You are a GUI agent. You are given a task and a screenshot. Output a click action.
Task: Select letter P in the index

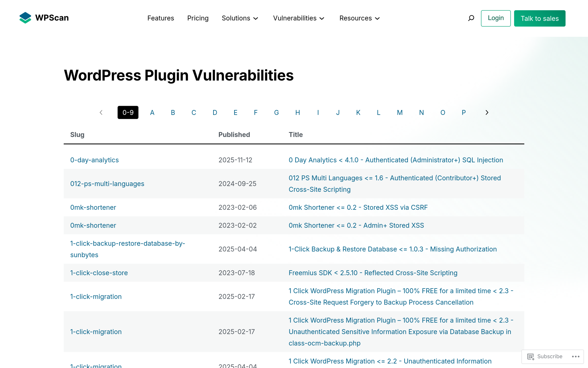tap(464, 112)
